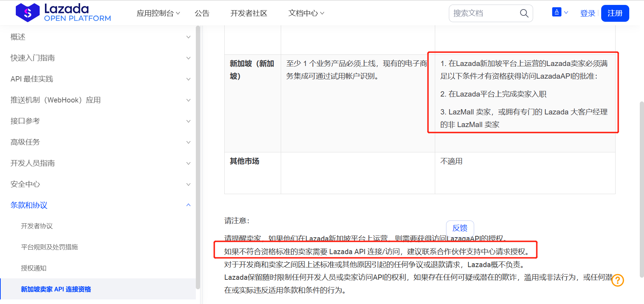Expand the 概述 sidebar section
The height and width of the screenshot is (304, 644).
100,37
